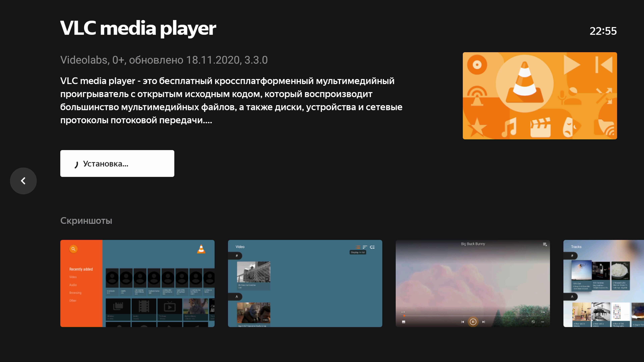Select Recently added in the orange sidebar
644x362 pixels.
(81, 269)
